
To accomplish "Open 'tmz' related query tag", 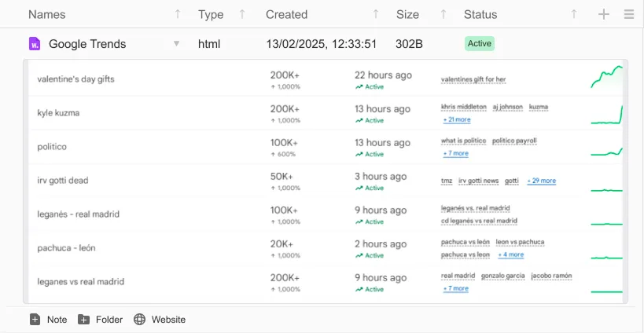I will pyautogui.click(x=447, y=181).
